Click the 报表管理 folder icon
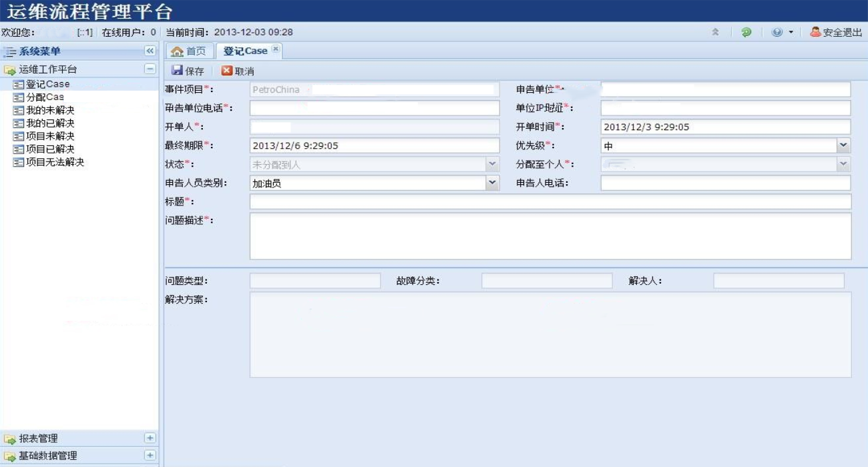 click(10, 439)
